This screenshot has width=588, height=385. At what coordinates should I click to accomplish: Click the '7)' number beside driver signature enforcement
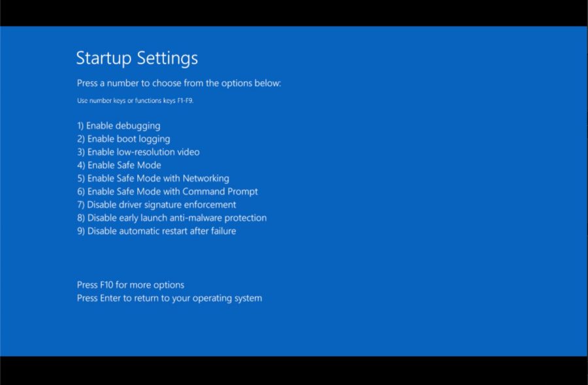(x=81, y=205)
